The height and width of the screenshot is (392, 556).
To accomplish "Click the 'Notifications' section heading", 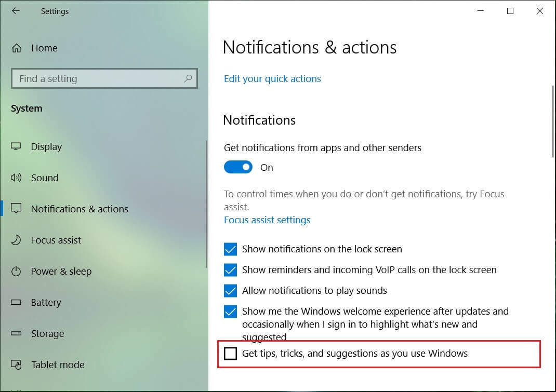I will pos(259,120).
